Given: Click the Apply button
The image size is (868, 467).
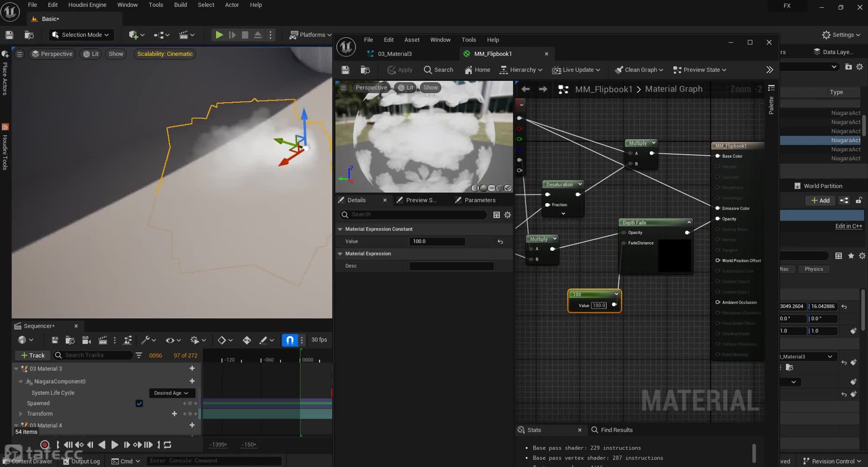Looking at the screenshot, I should click(399, 70).
